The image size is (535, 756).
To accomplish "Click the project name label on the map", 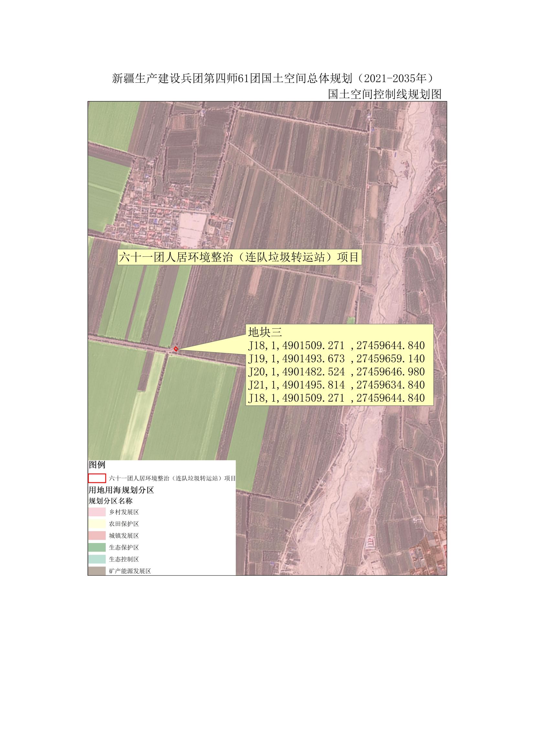I will point(239,257).
